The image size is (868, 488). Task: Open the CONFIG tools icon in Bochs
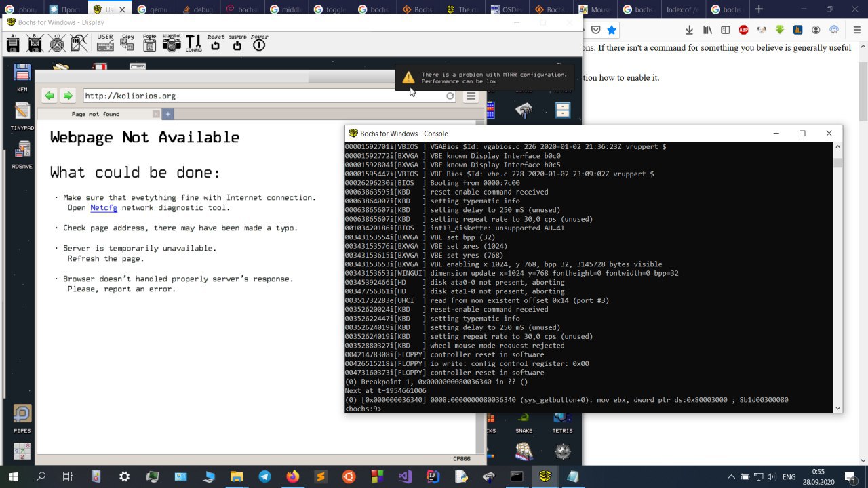193,43
